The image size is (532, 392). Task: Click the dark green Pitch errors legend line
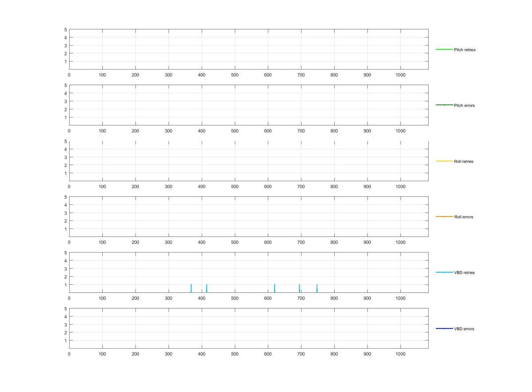coord(444,105)
